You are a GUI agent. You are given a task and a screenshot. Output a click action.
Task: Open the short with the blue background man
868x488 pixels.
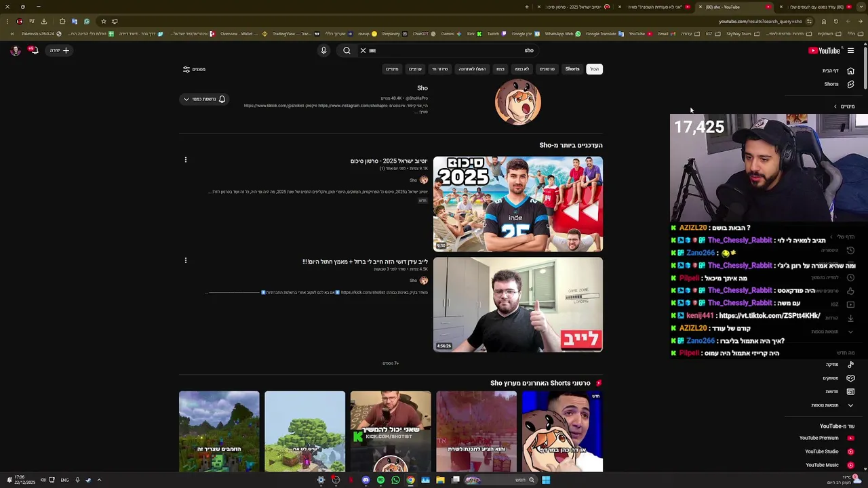562,431
